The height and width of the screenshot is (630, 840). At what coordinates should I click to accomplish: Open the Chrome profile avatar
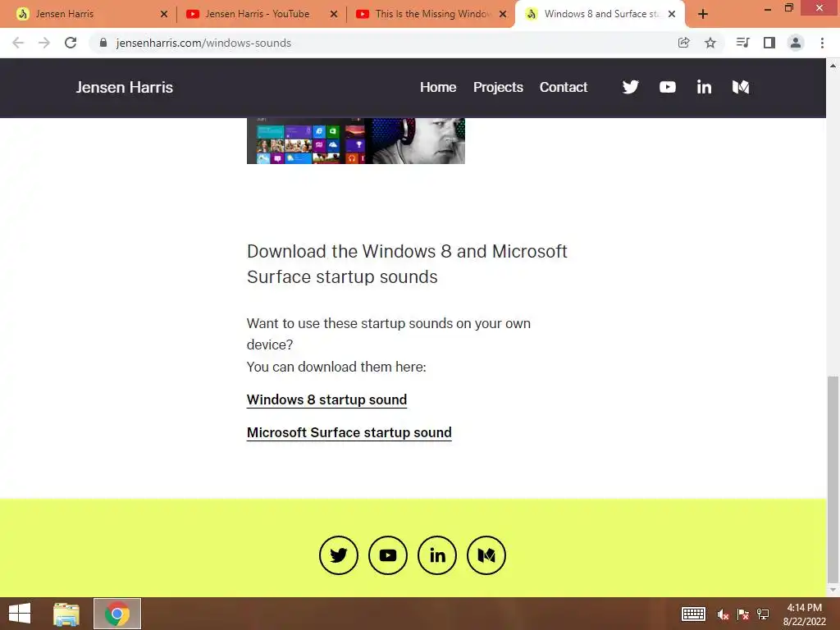point(796,43)
